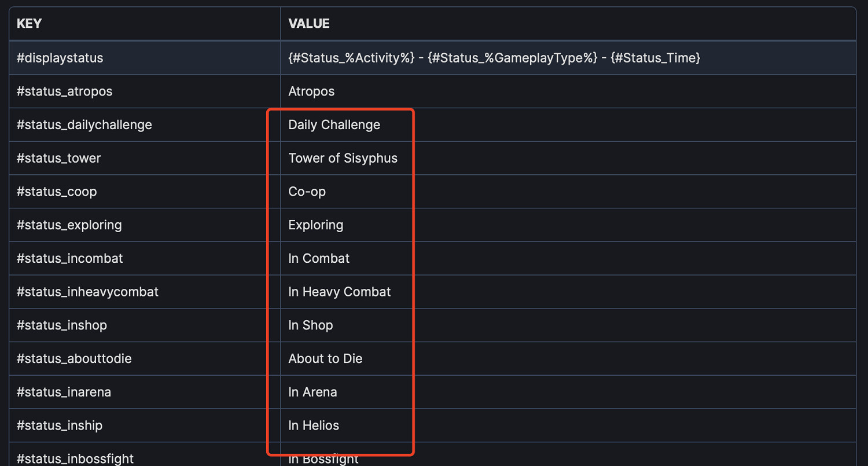Select the Tower of Sisyphus value

(343, 158)
